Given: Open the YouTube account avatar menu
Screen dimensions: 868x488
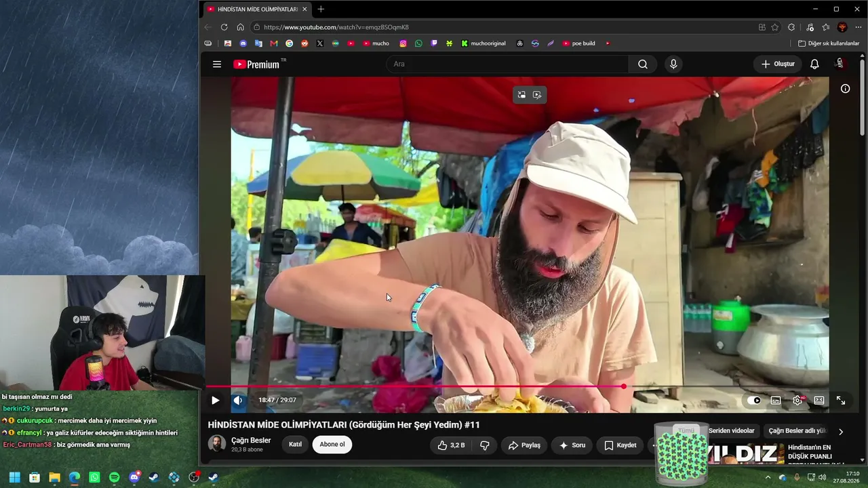Looking at the screenshot, I should pyautogui.click(x=840, y=64).
